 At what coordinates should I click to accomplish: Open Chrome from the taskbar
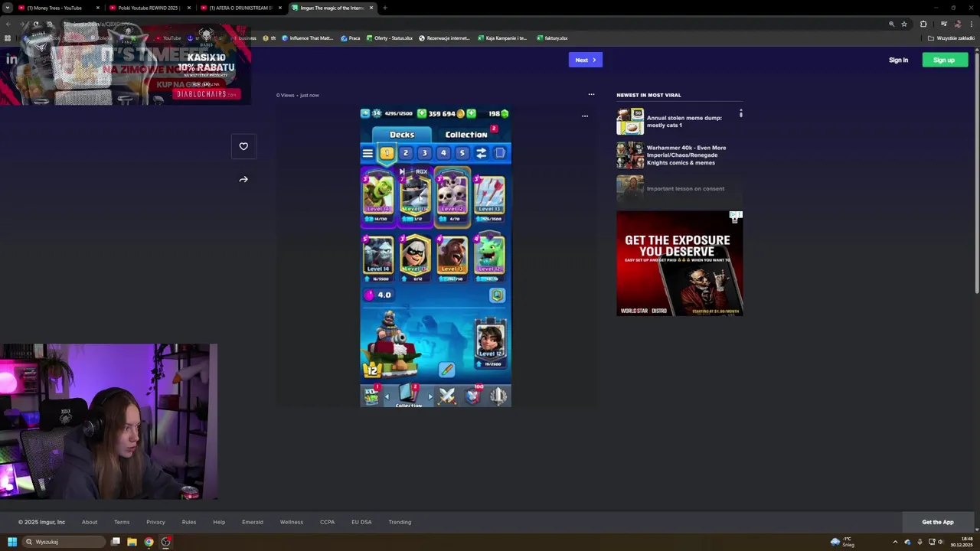coord(149,542)
